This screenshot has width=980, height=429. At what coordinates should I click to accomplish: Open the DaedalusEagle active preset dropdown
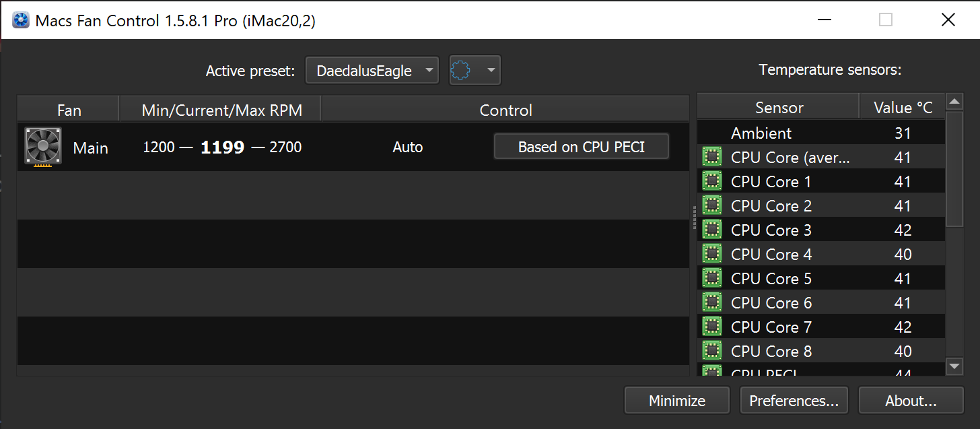[372, 69]
